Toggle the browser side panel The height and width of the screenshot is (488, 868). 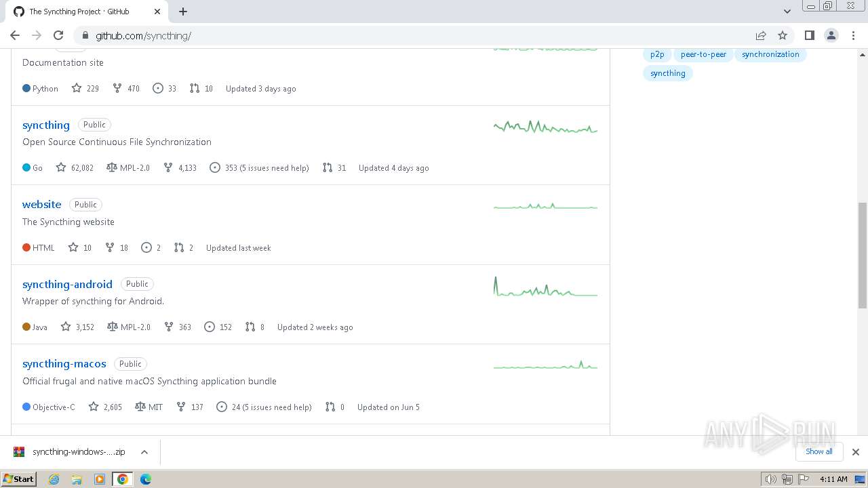click(809, 35)
